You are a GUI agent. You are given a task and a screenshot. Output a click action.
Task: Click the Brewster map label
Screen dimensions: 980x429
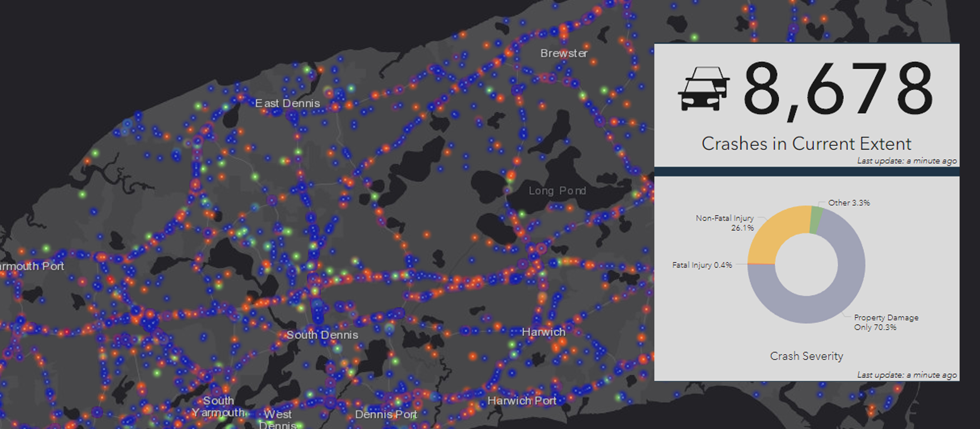564,53
